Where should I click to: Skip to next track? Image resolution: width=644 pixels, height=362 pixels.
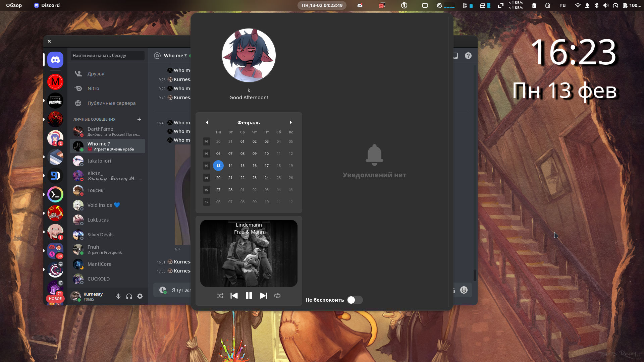coord(264,296)
